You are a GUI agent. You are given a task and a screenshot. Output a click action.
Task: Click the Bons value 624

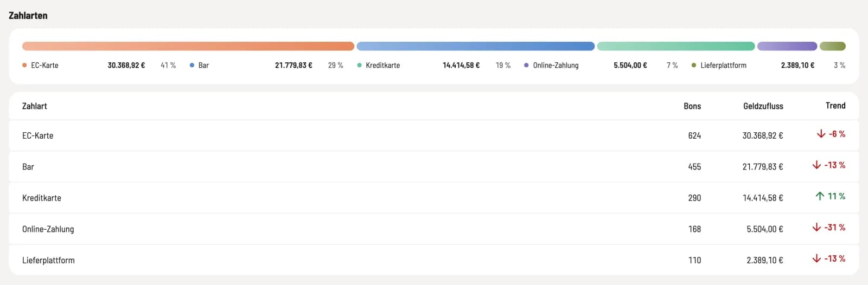(x=694, y=135)
